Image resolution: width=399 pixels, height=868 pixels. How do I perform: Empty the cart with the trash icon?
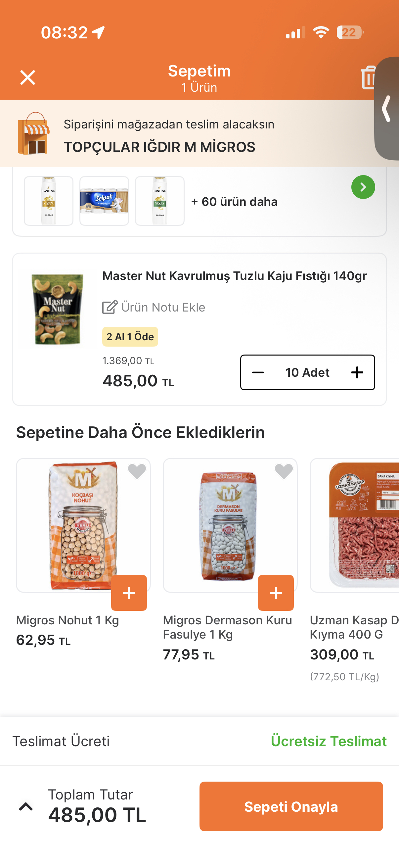point(368,77)
